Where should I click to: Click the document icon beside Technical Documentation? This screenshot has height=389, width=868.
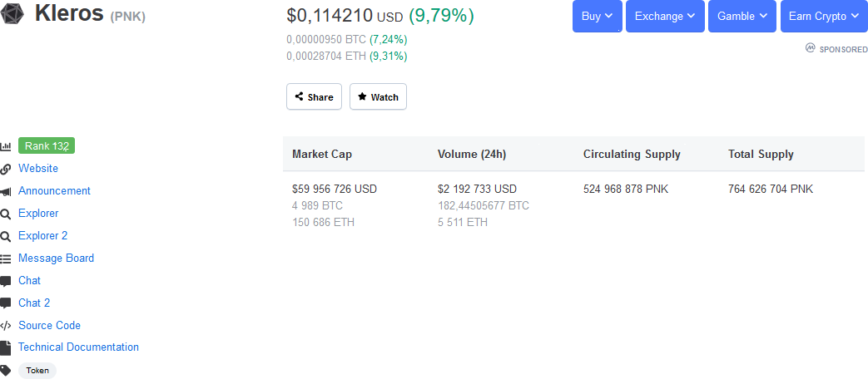coord(6,347)
